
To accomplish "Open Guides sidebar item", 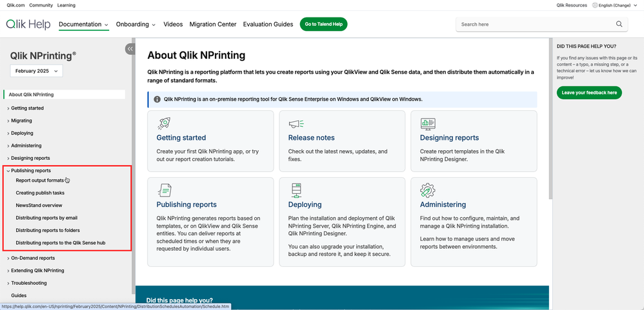I will 19,295.
